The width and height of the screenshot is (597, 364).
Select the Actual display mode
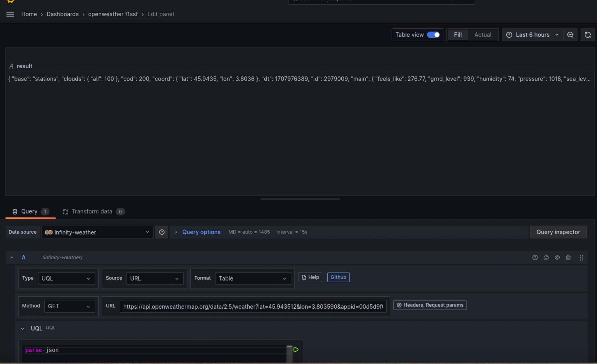(x=483, y=35)
